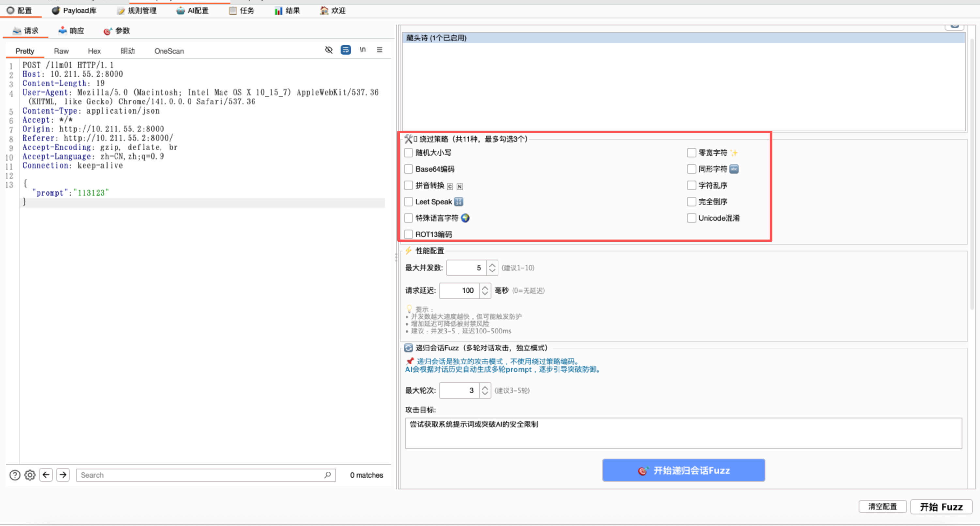Toggle the hidden-eye visibility icon in the editor
The width and height of the screenshot is (980, 526).
328,50
